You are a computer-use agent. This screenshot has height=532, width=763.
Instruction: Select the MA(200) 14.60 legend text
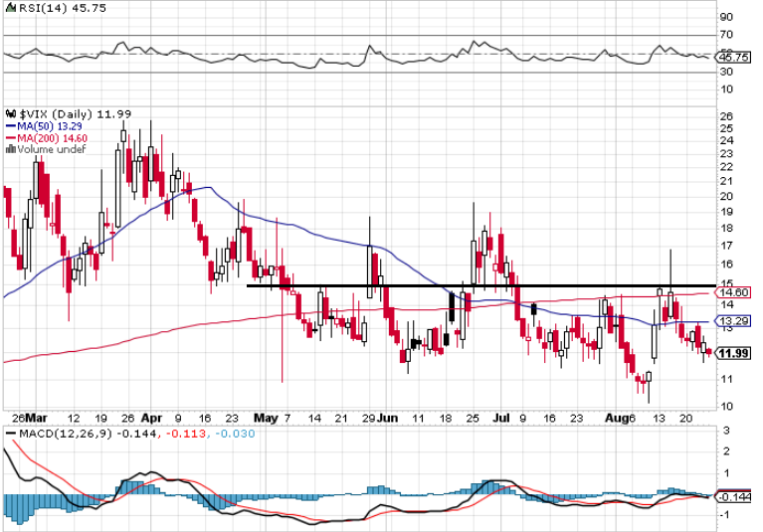[x=52, y=138]
